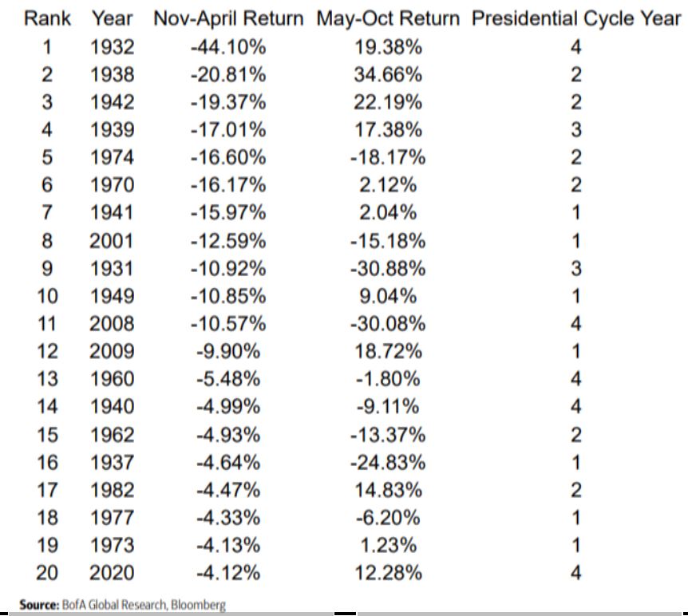This screenshot has width=688, height=616.
Task: Click the -44.10% Nov-April return value
Action: pos(228,47)
